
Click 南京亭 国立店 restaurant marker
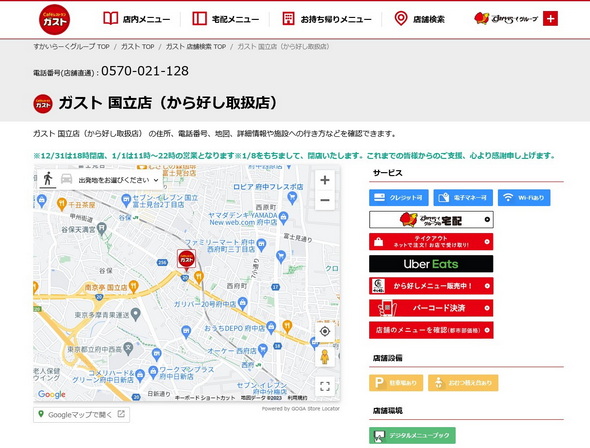point(133,287)
